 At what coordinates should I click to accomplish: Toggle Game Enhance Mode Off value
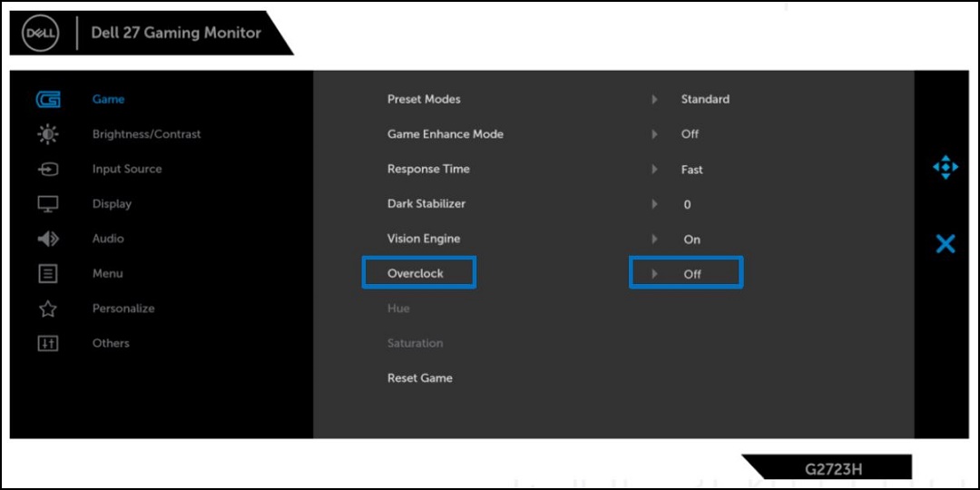[x=690, y=134]
